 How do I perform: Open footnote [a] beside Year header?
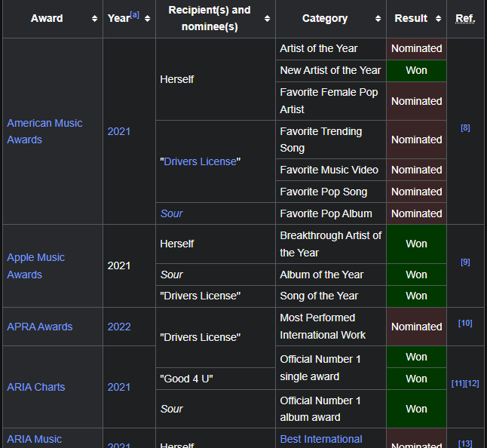134,14
